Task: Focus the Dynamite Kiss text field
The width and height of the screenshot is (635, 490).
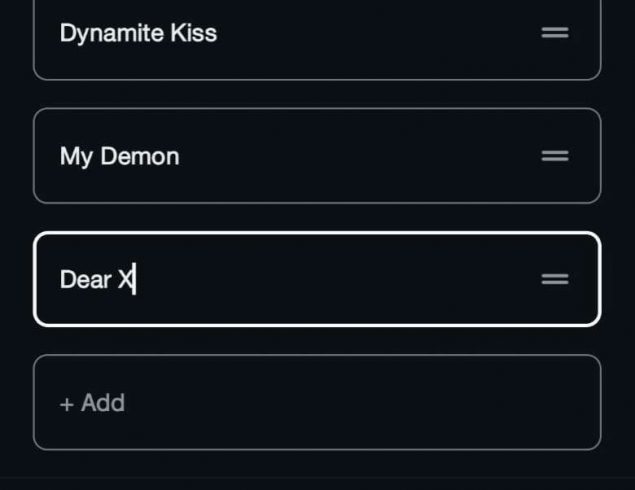Action: (x=300, y=33)
